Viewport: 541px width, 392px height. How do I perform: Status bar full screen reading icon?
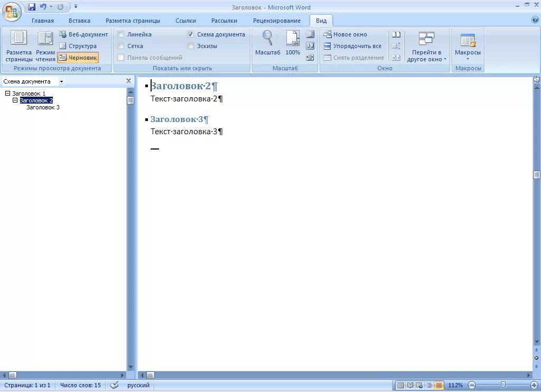[x=410, y=385]
